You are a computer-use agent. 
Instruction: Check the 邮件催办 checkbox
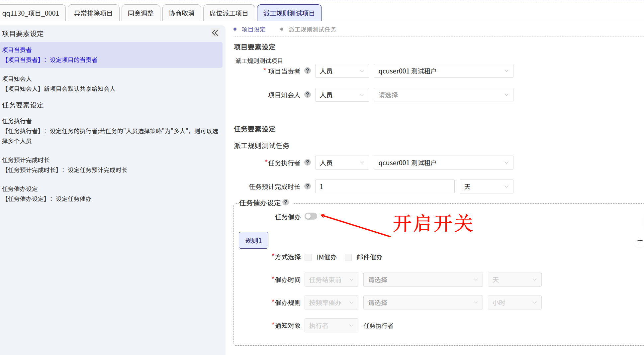(348, 257)
